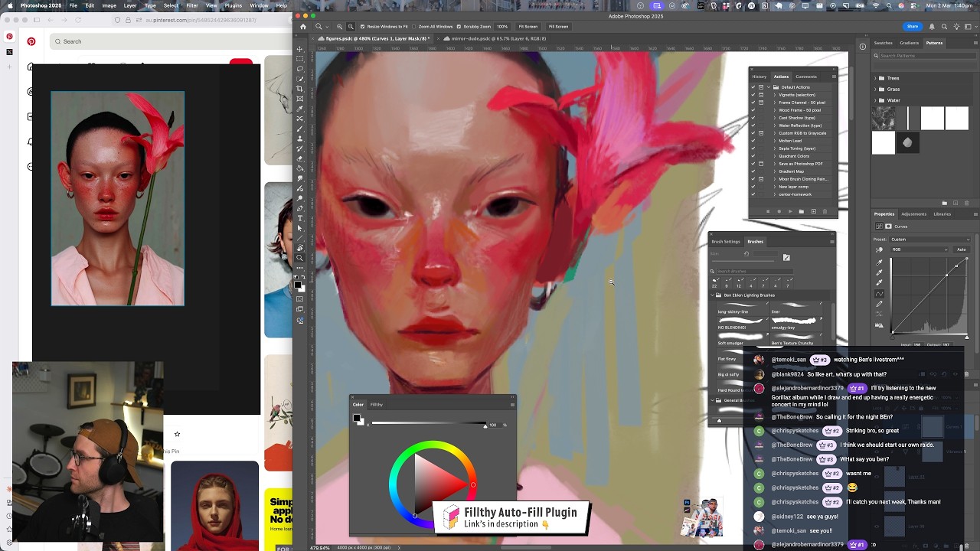980x551 pixels.
Task: Play the selected action in Actions panel
Action: pyautogui.click(x=791, y=212)
